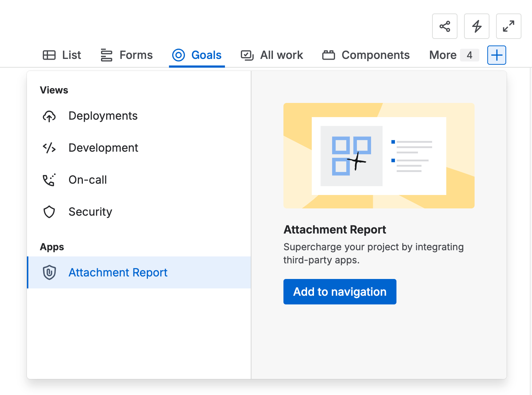Click the Security shield icon

49,212
